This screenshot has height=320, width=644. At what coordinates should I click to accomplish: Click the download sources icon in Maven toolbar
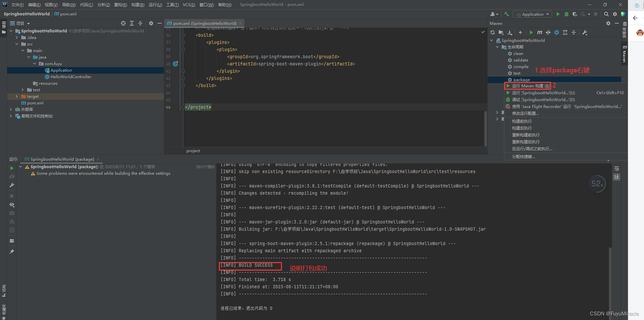tap(510, 32)
